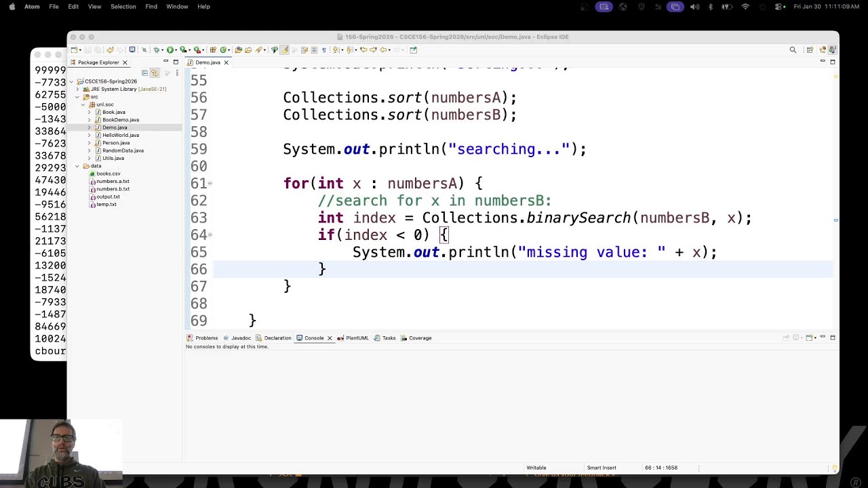The image size is (868, 488).
Task: Select numbers.a.txt in the data folder
Action: tap(113, 181)
